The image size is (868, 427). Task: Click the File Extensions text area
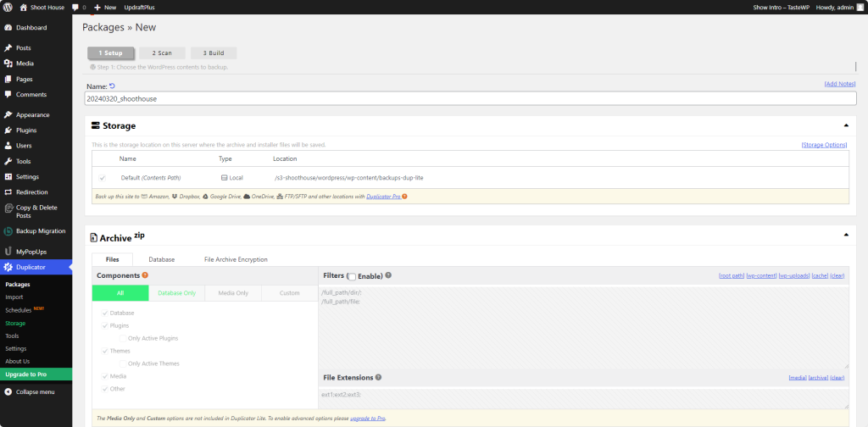[x=583, y=398]
